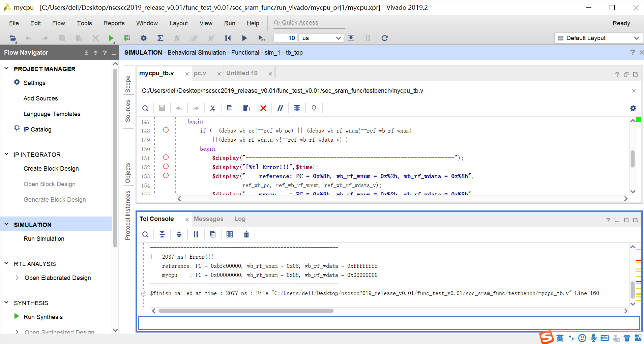Toggle column selection mode icon in editor
The image size is (644, 344).
(x=297, y=108)
